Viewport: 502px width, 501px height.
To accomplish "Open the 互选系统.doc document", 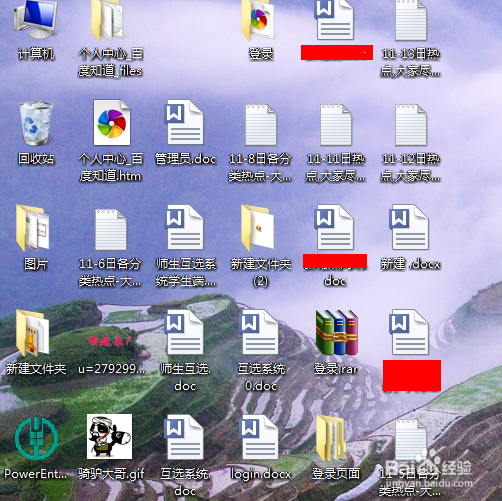I will tap(184, 437).
